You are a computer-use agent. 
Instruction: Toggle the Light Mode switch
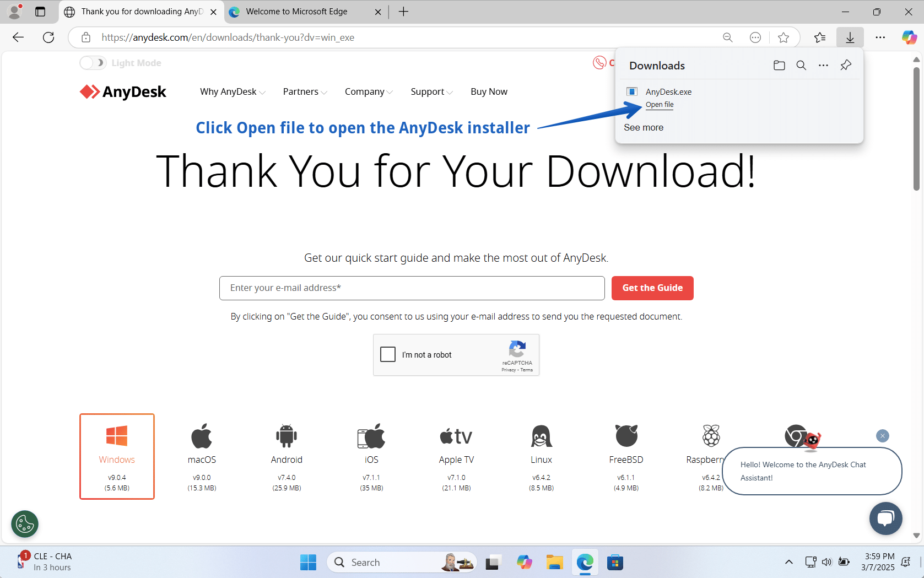(x=93, y=63)
